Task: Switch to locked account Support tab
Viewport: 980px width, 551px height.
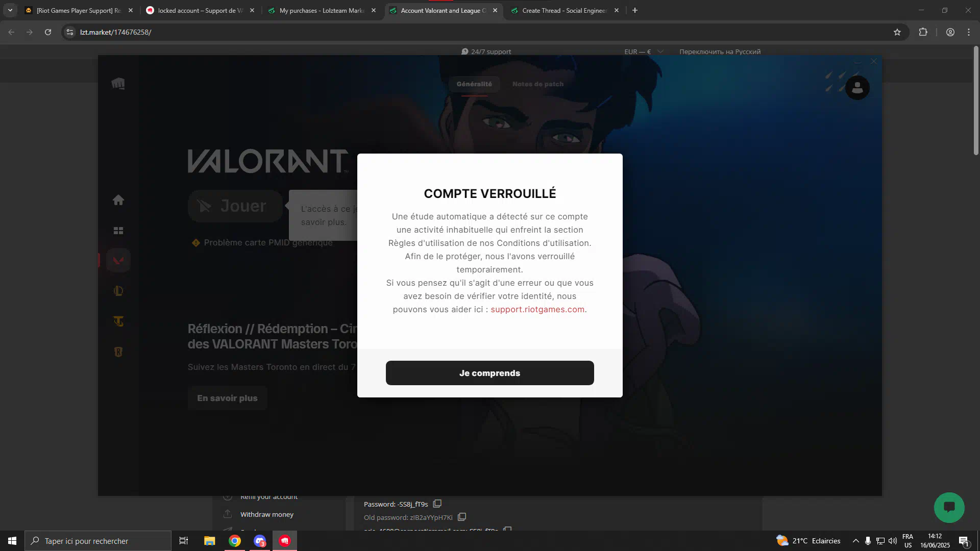Action: tap(200, 10)
